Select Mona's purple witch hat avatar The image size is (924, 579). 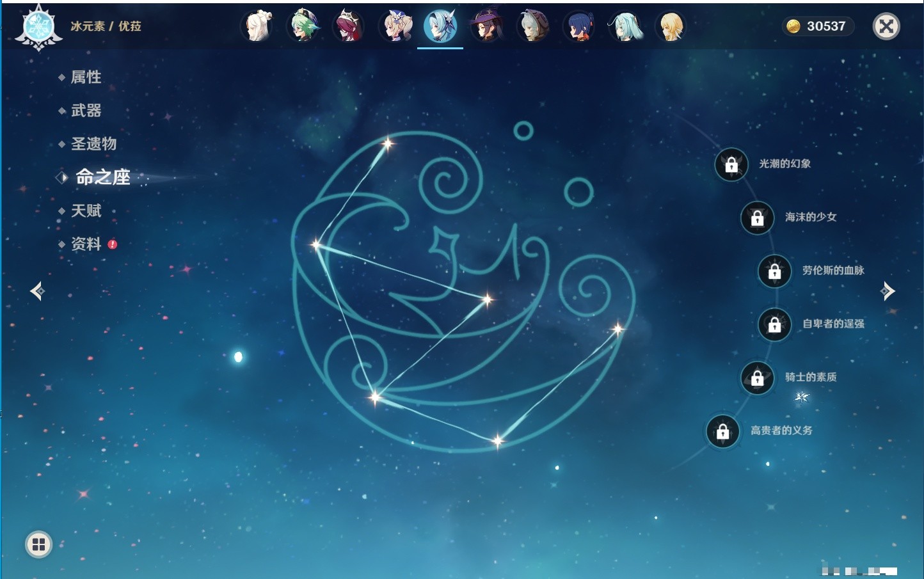click(487, 26)
